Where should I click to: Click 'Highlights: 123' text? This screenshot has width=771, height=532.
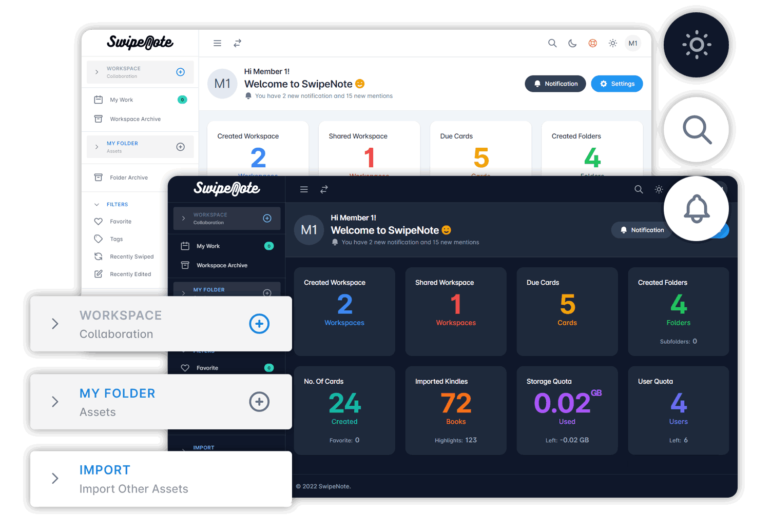tap(456, 440)
